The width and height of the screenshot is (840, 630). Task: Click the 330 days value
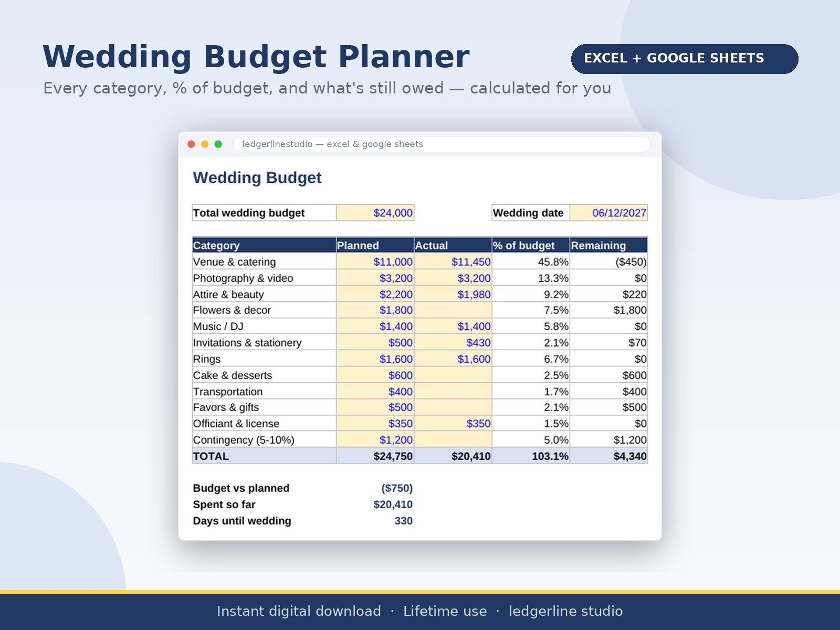click(403, 521)
